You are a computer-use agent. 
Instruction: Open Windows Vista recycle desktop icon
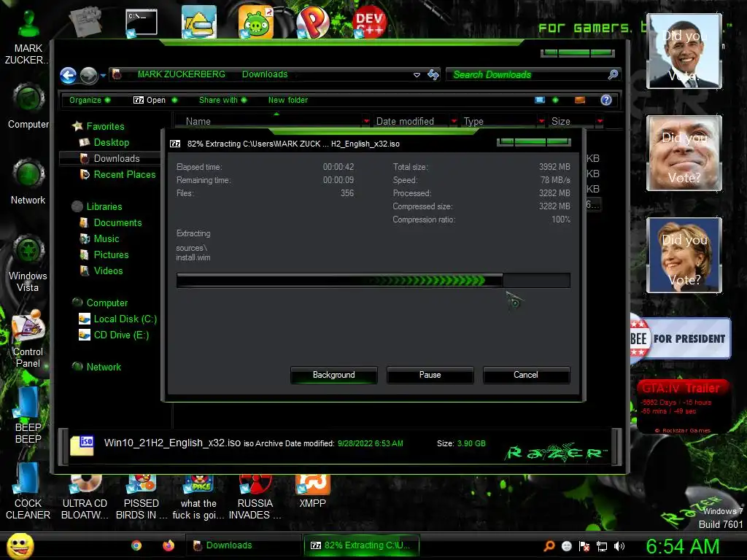pyautogui.click(x=28, y=263)
